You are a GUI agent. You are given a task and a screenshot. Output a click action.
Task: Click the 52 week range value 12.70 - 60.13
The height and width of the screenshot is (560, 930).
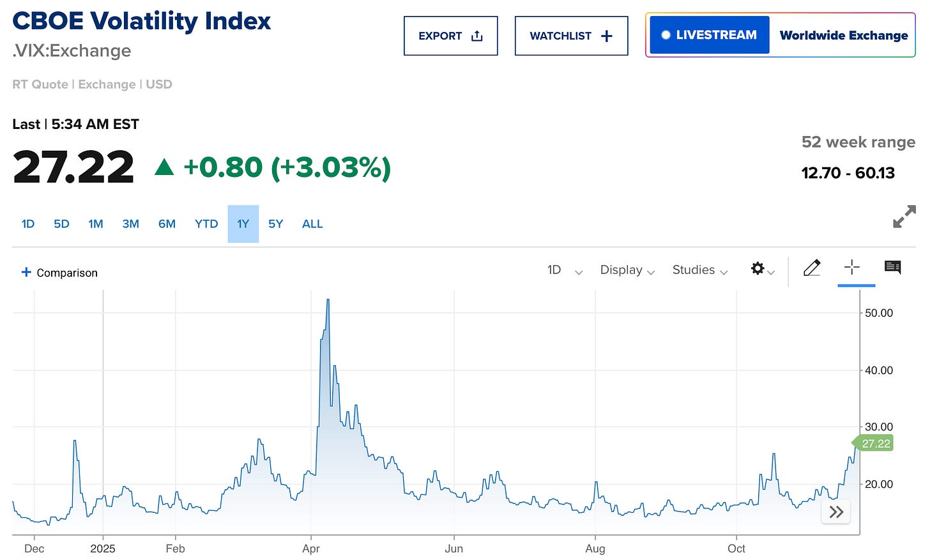click(x=848, y=173)
